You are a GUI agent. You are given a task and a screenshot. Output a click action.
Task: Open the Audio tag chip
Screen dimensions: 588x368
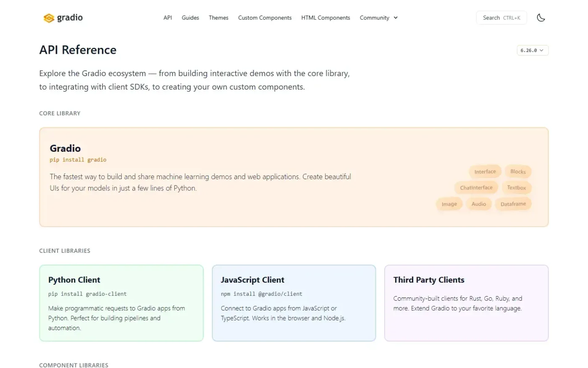478,204
